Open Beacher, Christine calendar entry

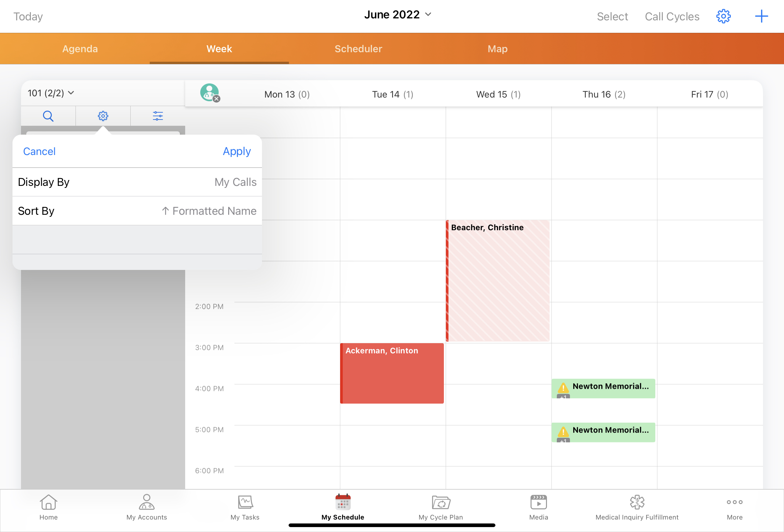[x=498, y=280]
